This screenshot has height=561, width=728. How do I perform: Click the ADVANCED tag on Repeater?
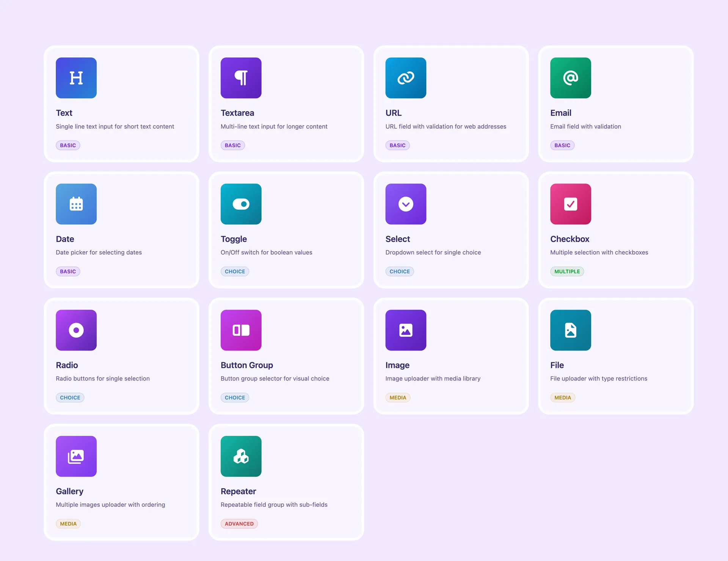[x=239, y=524]
